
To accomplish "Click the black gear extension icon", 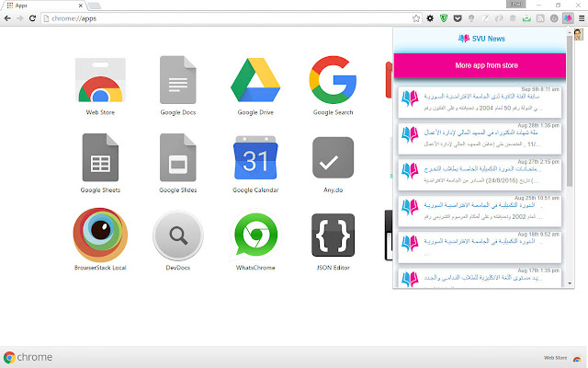I will coord(430,18).
